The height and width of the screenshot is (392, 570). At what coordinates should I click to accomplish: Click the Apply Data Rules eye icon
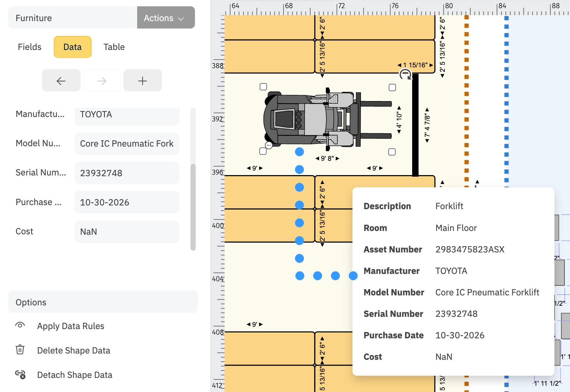point(20,325)
